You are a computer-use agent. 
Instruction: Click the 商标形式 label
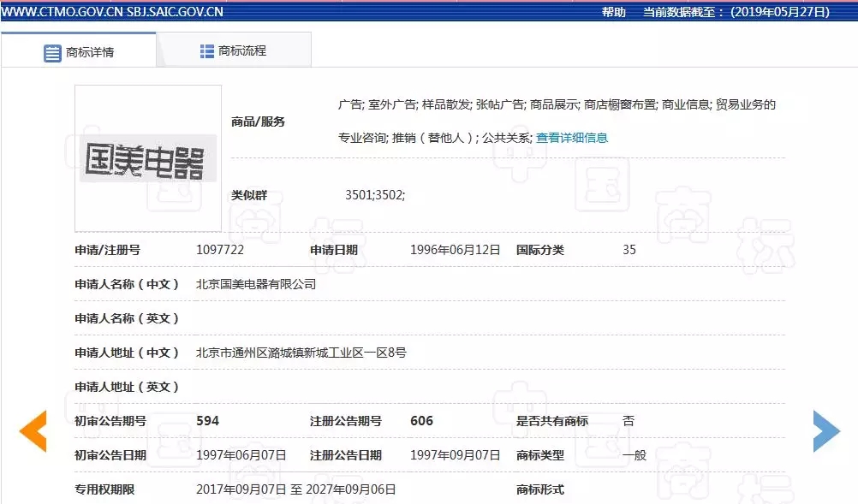[540, 489]
